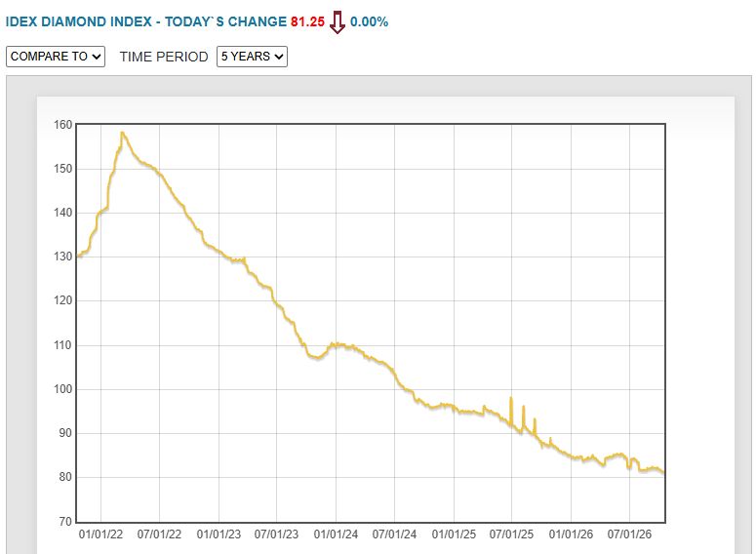Click the tallest spike at 07/01/25
This screenshot has width=756, height=554.
(511, 398)
